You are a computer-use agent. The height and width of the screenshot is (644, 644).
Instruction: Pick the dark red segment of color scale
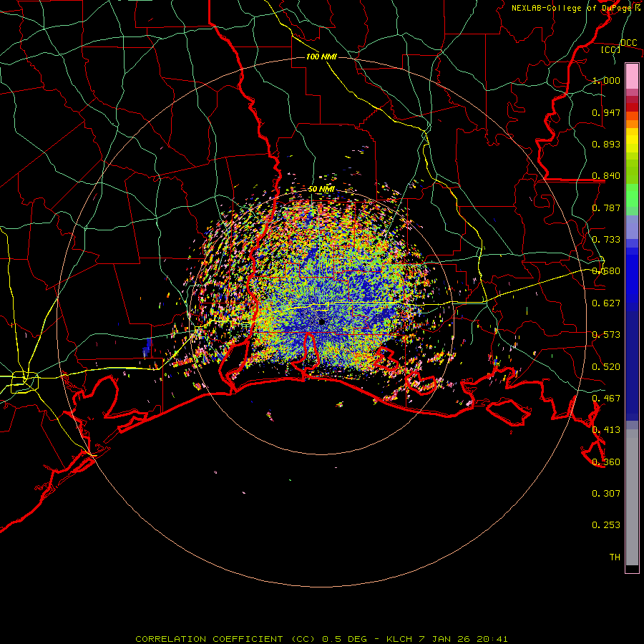coord(632,107)
